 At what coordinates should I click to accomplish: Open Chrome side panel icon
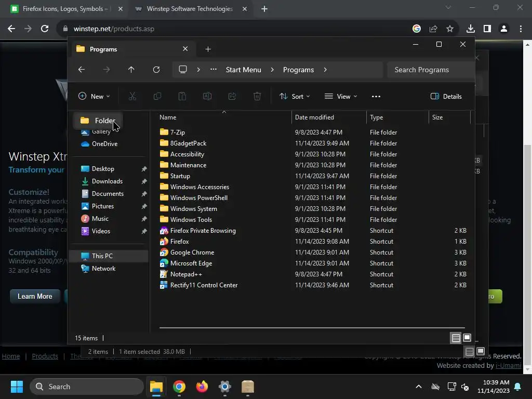tap(487, 29)
